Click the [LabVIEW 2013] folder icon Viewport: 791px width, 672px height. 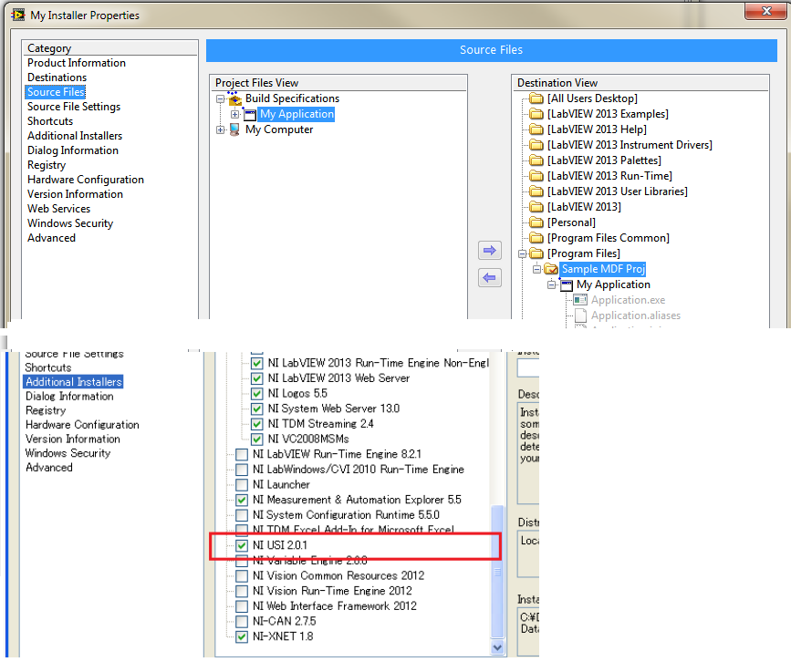coord(536,207)
